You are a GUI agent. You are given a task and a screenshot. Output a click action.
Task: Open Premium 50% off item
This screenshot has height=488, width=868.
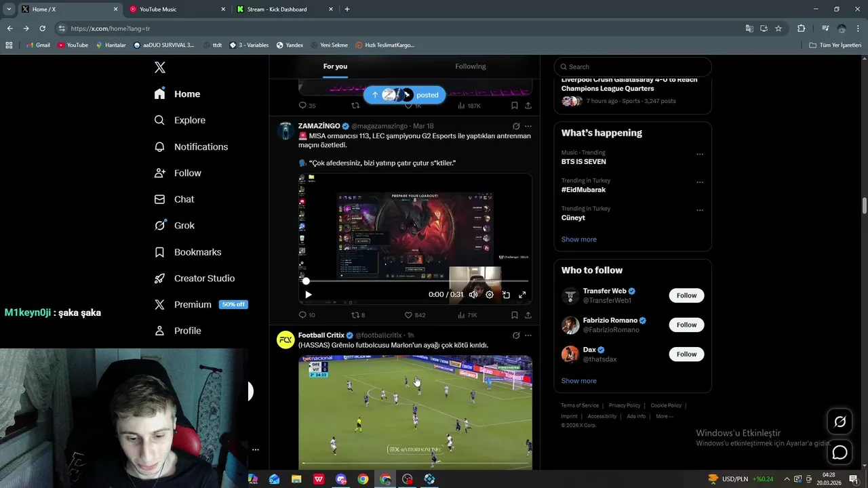201,305
